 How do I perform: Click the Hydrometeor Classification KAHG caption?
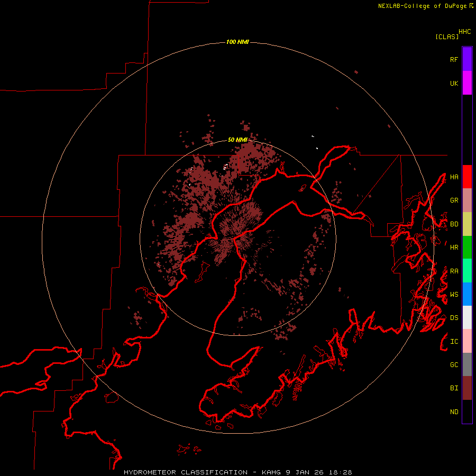(x=237, y=472)
